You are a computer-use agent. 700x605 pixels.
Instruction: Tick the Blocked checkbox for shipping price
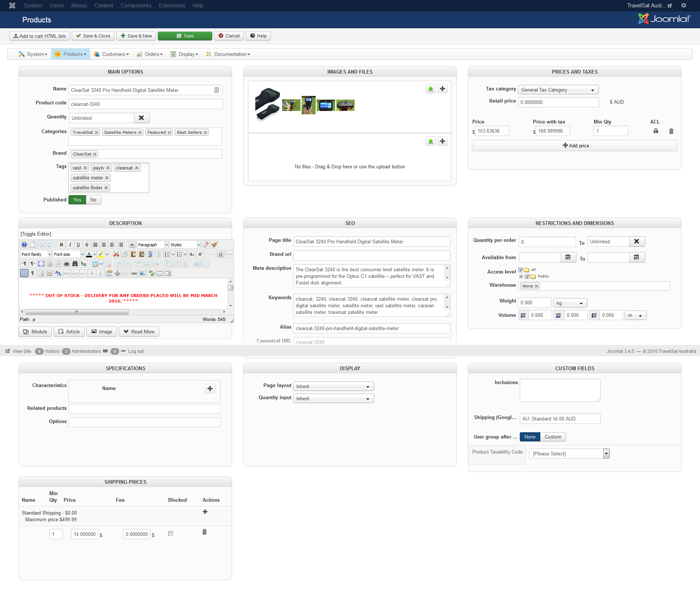tap(170, 534)
